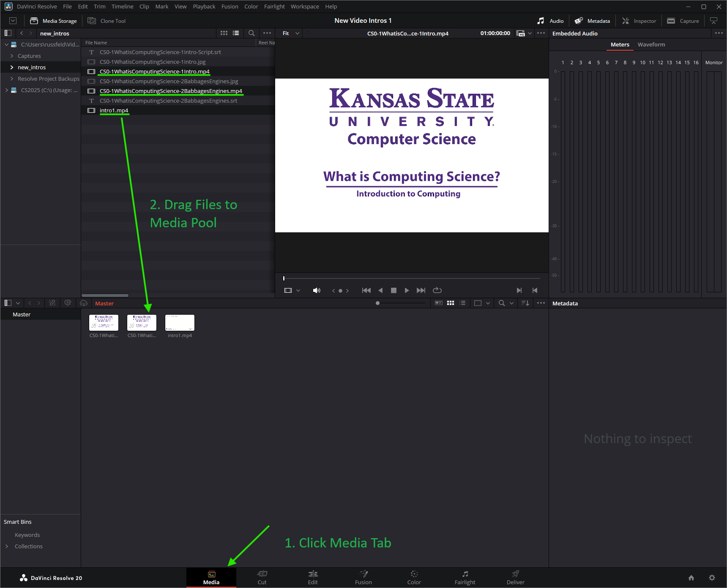This screenshot has height=588, width=727.
Task: Select the intro1.mp4 thumbnail in media pool
Action: pyautogui.click(x=180, y=323)
